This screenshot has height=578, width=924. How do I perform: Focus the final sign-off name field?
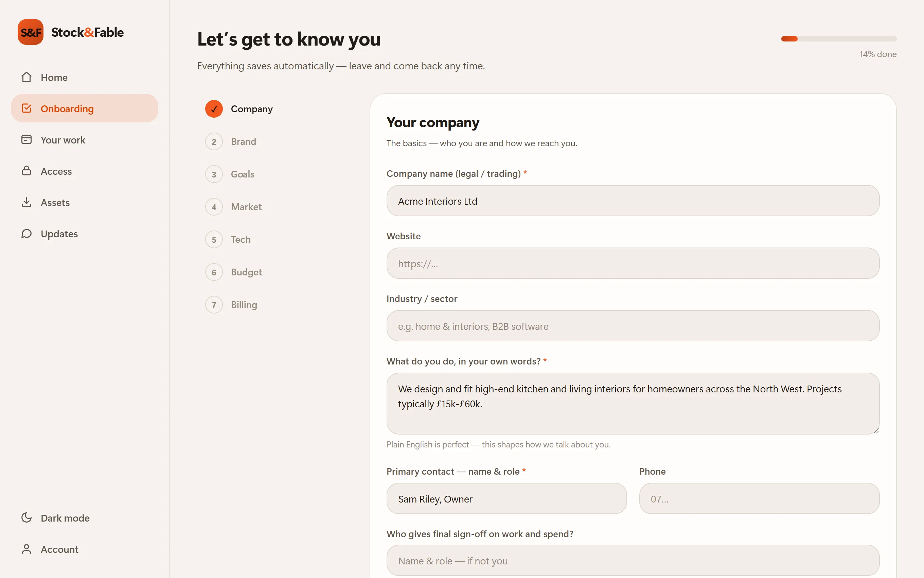click(x=633, y=561)
